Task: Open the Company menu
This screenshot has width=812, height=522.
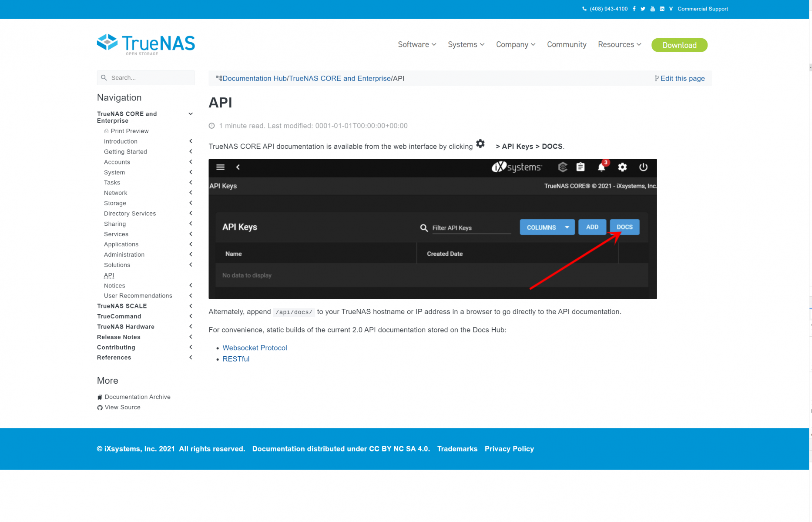Action: point(516,44)
